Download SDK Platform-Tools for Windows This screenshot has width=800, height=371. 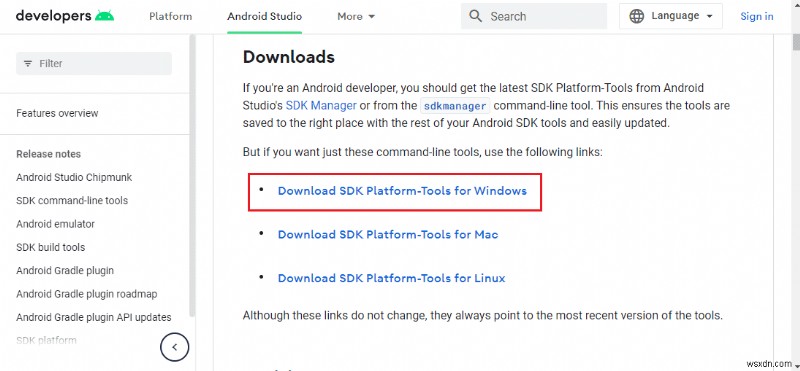click(402, 191)
